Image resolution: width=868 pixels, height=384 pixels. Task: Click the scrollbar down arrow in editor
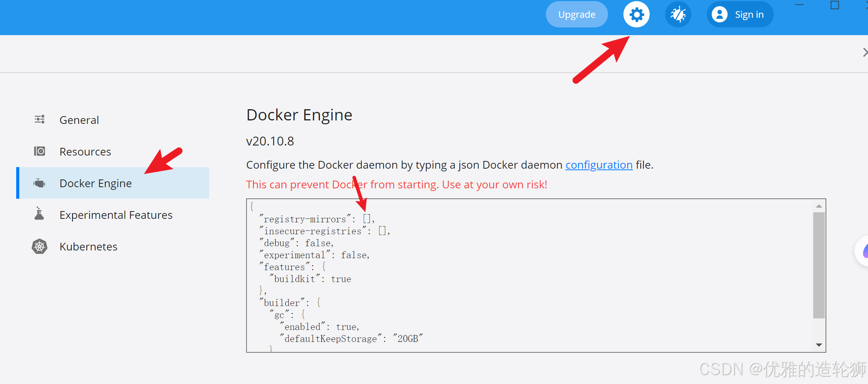819,345
